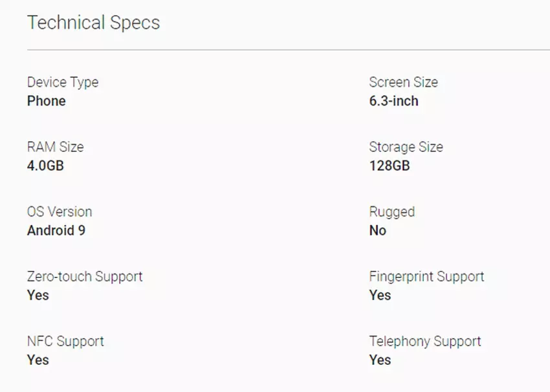This screenshot has height=392, width=550.
Task: Select the Android 9 value
Action: click(56, 230)
